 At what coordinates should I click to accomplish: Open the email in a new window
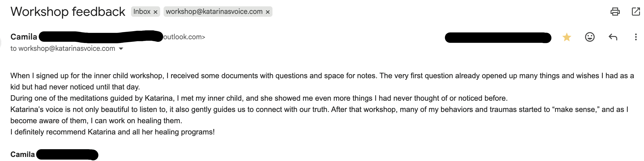pos(635,12)
